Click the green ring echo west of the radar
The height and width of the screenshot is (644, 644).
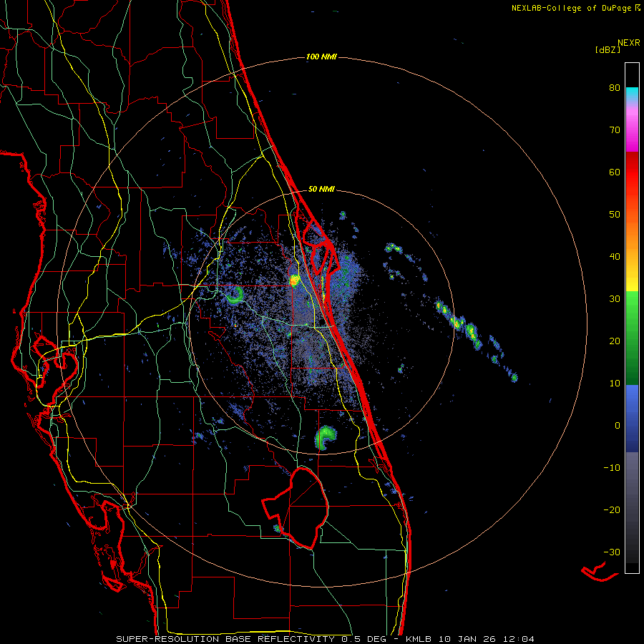coord(235,296)
